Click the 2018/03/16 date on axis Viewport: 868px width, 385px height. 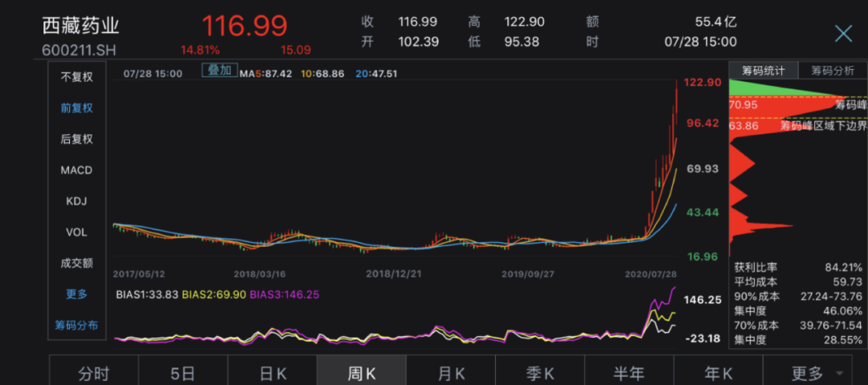(260, 273)
